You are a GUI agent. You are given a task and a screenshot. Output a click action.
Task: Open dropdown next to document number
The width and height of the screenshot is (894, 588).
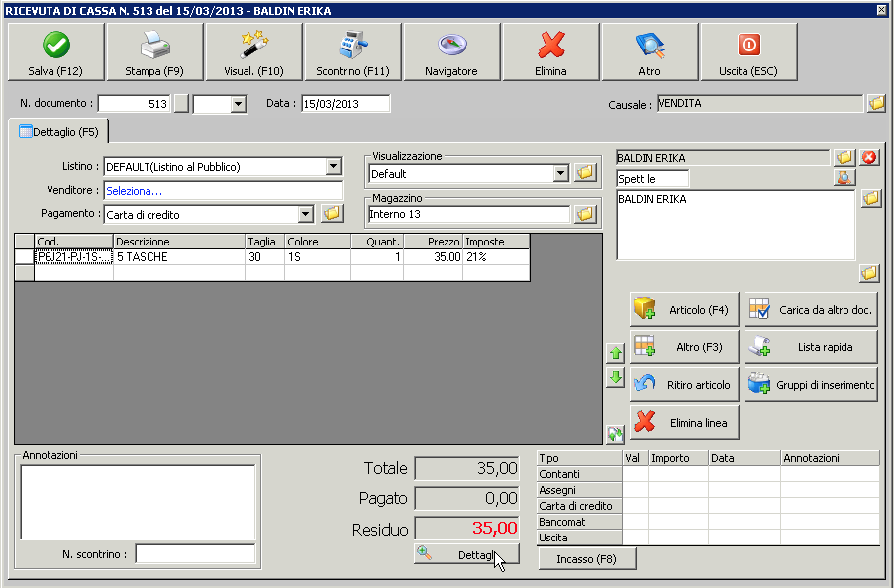[x=239, y=104]
